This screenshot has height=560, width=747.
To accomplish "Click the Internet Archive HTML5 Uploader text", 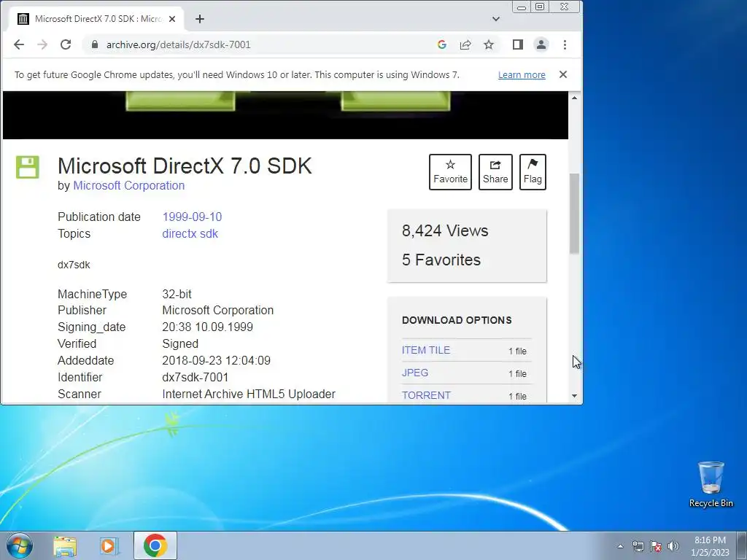I will (249, 394).
